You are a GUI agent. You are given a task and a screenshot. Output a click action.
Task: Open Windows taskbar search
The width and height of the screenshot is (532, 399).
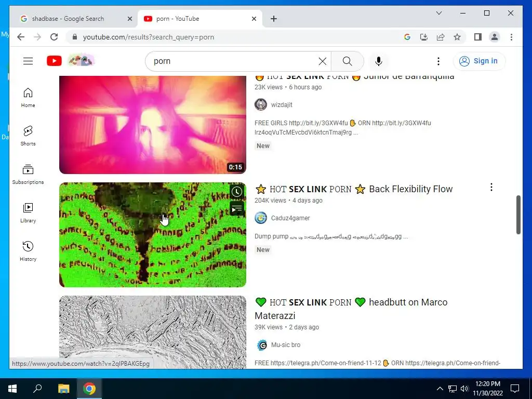37,389
